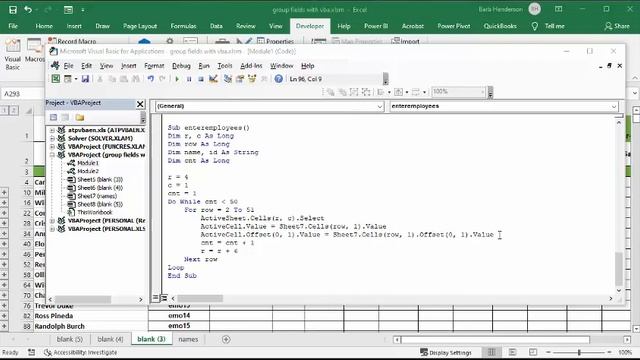
Task: Open VBA editor Insert menu
Action: coord(129,66)
